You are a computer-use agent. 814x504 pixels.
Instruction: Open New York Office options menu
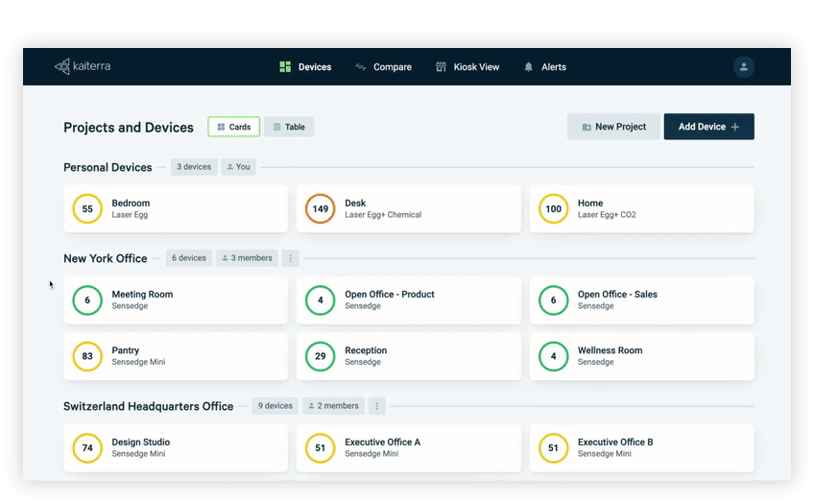click(291, 258)
